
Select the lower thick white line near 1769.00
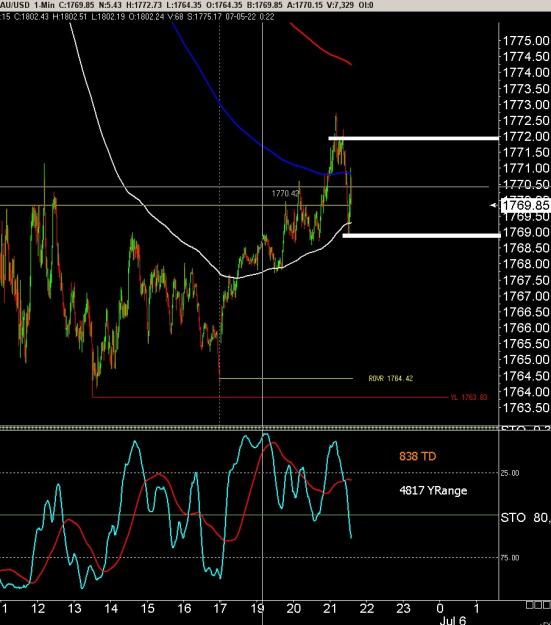[421, 236]
